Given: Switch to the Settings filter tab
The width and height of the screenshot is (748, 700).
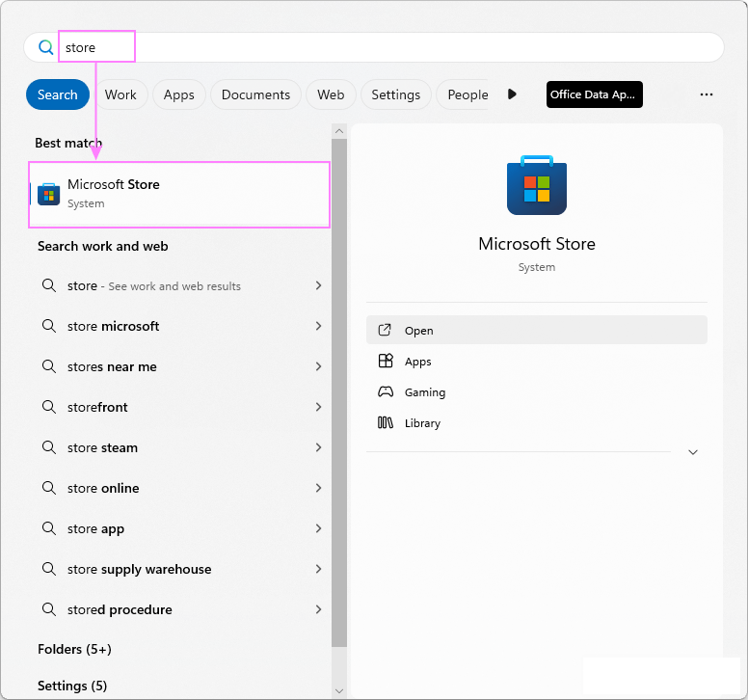Looking at the screenshot, I should click(396, 94).
